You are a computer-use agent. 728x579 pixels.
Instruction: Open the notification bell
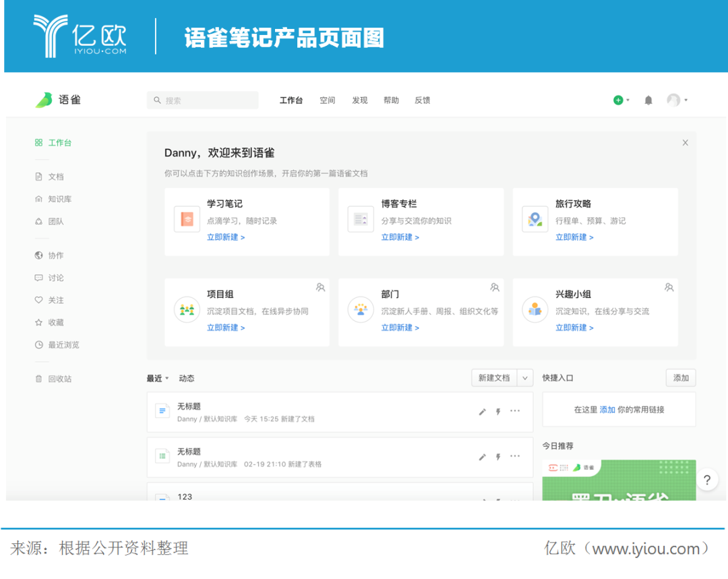648,100
